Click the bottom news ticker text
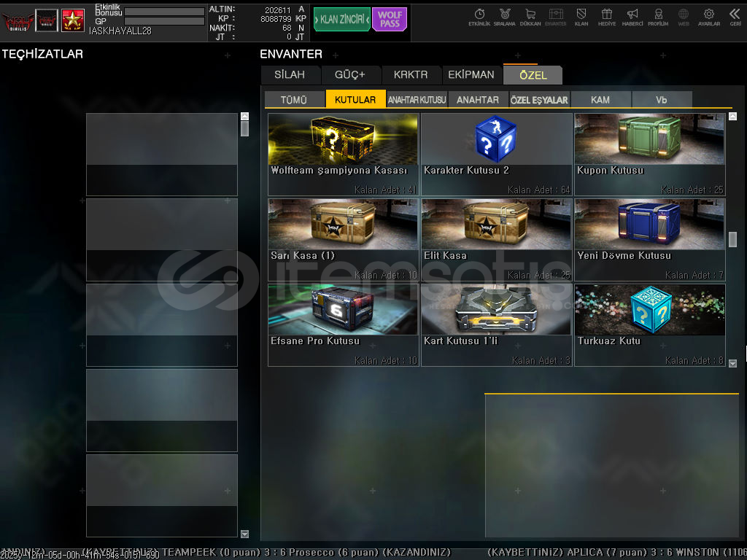Screen dimensions: 747x560 (x=373, y=553)
